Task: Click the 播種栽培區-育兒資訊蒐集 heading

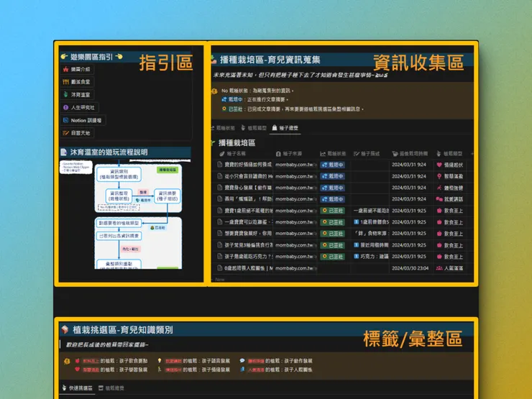Action: (270, 60)
